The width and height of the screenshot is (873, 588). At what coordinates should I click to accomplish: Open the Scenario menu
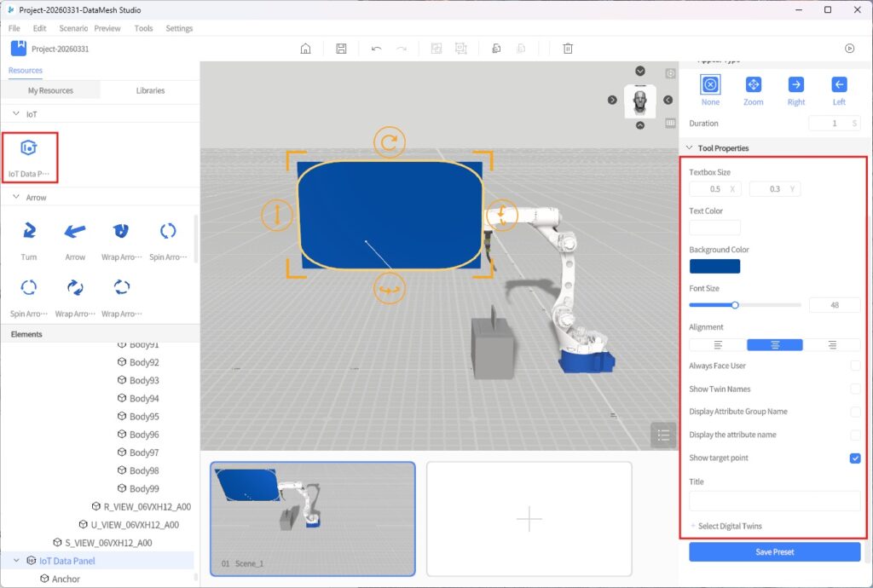[73, 28]
